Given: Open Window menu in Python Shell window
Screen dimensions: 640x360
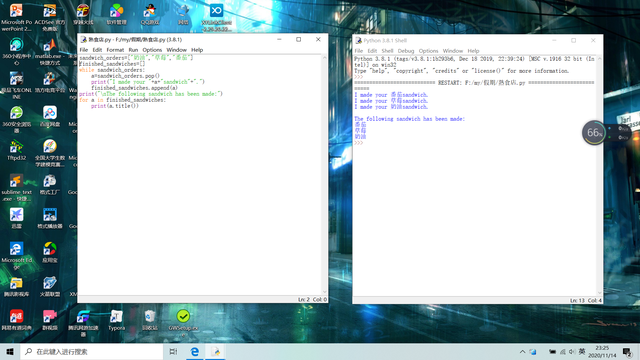Looking at the screenshot, I should (x=453, y=51).
